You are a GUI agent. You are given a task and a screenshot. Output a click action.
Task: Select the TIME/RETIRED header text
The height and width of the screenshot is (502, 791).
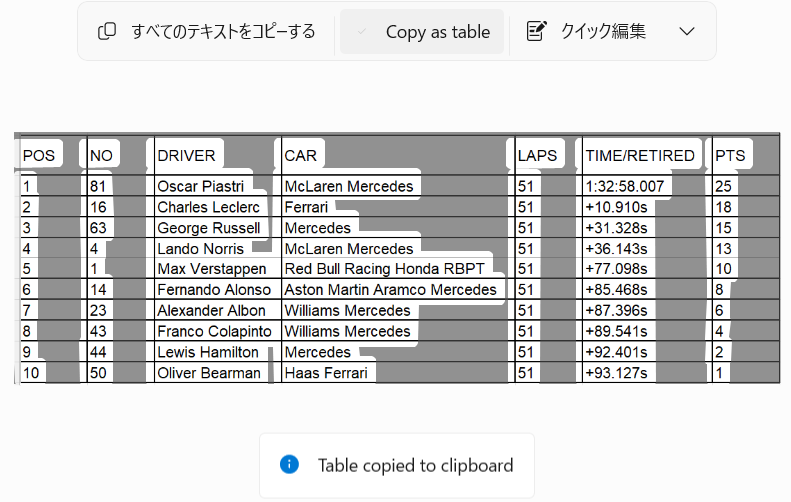[640, 155]
